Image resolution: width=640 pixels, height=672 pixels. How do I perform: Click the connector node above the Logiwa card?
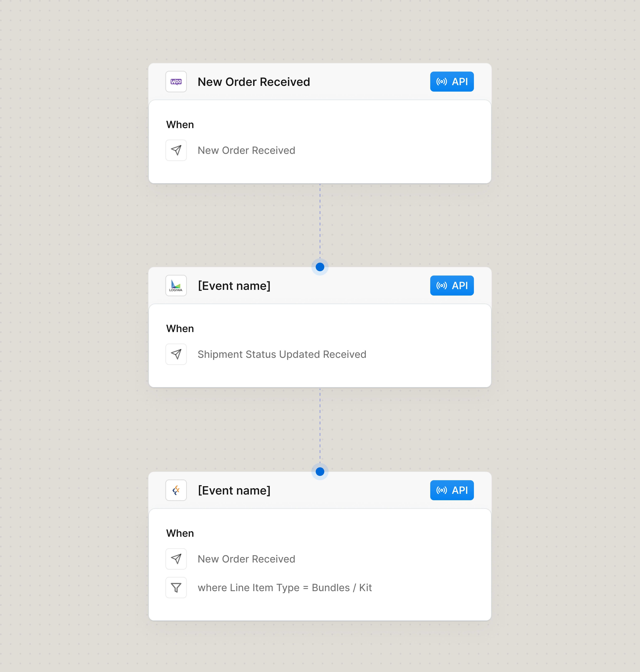[x=320, y=267]
